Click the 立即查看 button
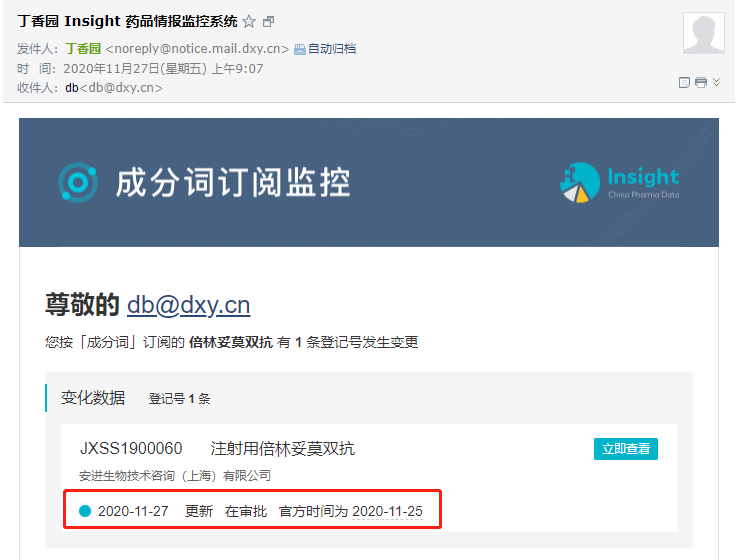741x560 pixels. [626, 448]
